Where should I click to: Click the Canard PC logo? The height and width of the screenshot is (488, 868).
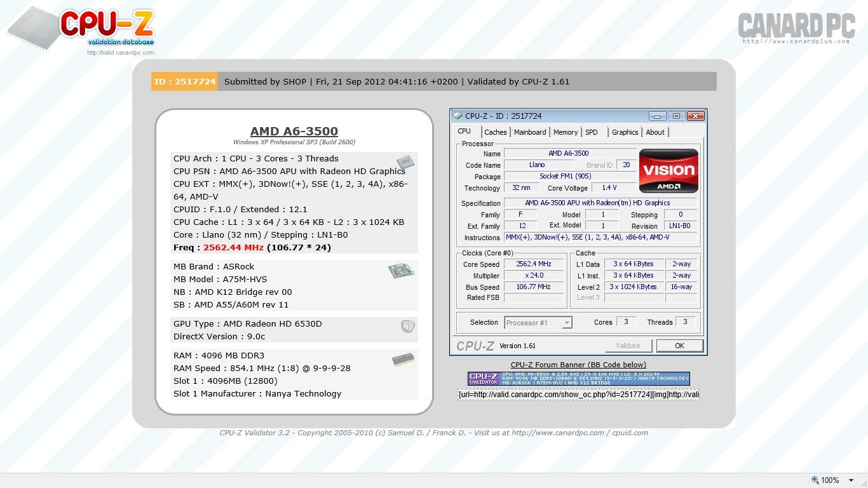click(x=796, y=29)
